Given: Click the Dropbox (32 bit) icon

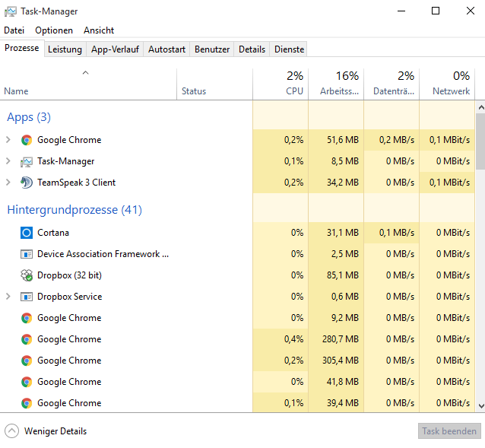Looking at the screenshot, I should click(27, 275).
